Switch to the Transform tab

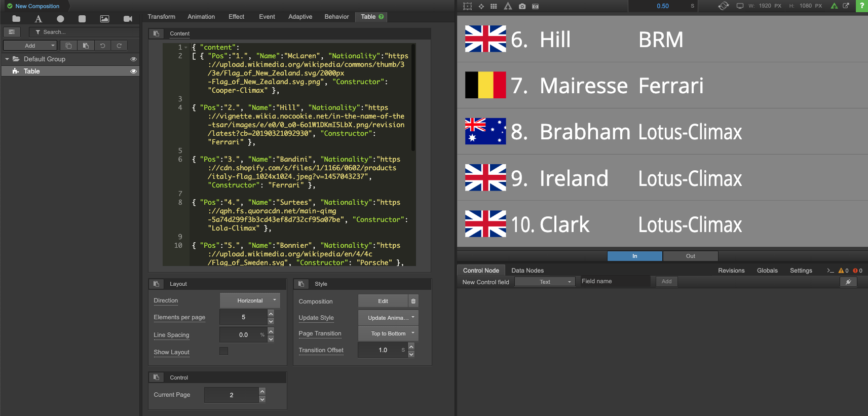[161, 17]
